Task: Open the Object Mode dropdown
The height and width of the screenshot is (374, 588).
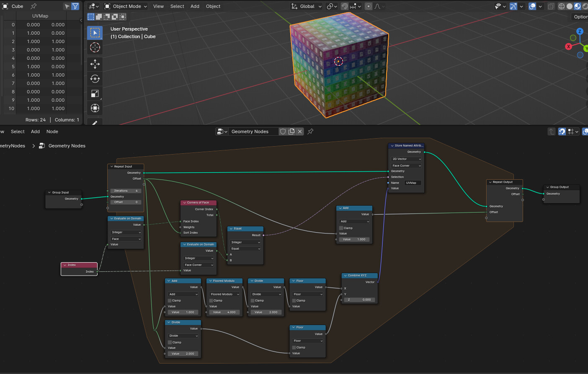Action: 126,6
